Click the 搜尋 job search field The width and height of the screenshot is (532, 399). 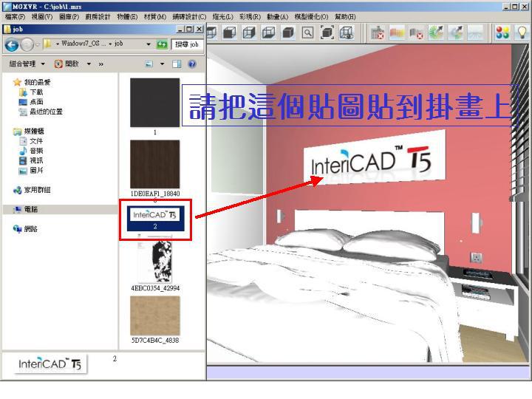pos(186,44)
